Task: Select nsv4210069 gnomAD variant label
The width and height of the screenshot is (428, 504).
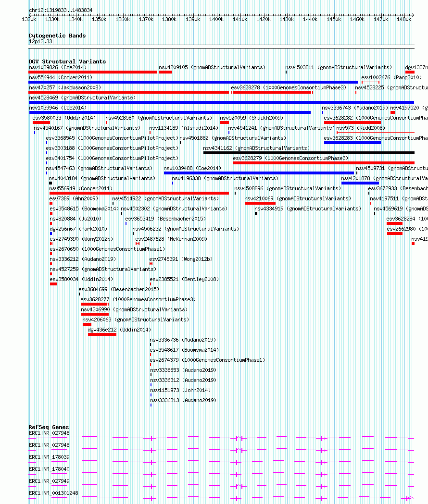Action: 298,198
